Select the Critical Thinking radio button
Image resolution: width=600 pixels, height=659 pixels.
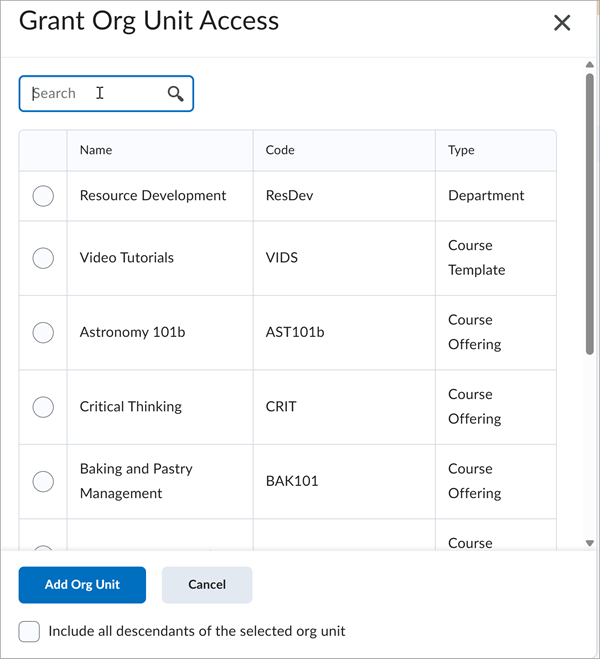(43, 407)
